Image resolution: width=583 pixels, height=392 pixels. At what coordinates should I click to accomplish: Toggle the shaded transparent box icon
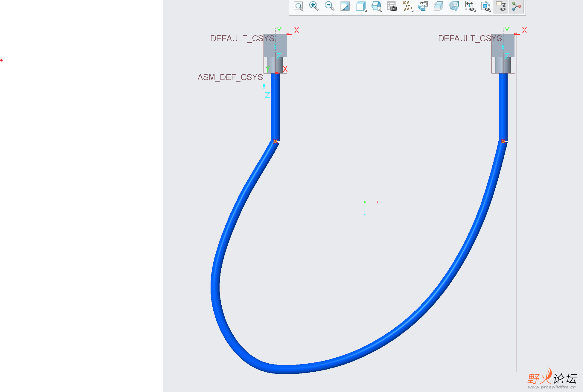[439, 6]
